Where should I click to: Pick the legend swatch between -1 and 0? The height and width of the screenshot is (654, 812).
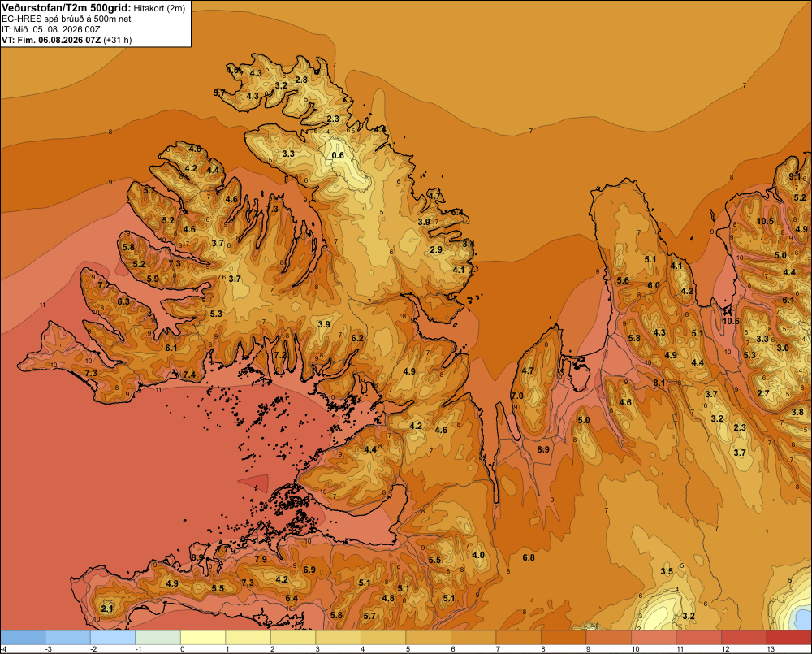(158, 638)
